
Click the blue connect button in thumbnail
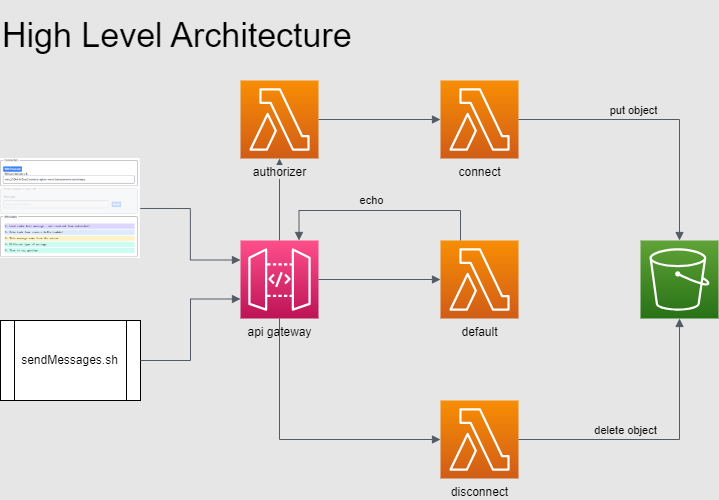click(x=13, y=169)
